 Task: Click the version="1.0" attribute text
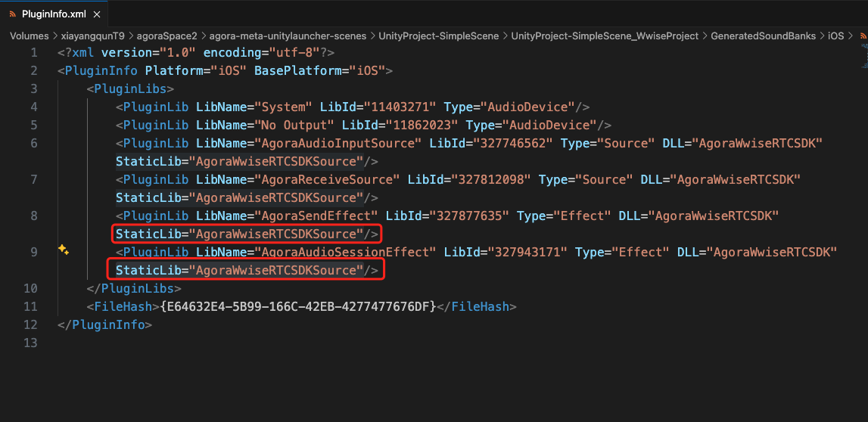(x=150, y=53)
